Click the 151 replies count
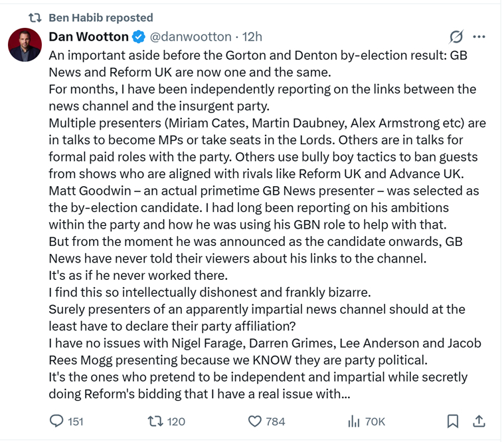 (76, 421)
